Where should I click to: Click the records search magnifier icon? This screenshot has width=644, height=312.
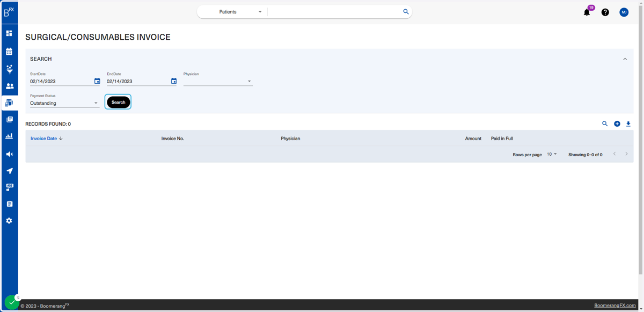(605, 124)
